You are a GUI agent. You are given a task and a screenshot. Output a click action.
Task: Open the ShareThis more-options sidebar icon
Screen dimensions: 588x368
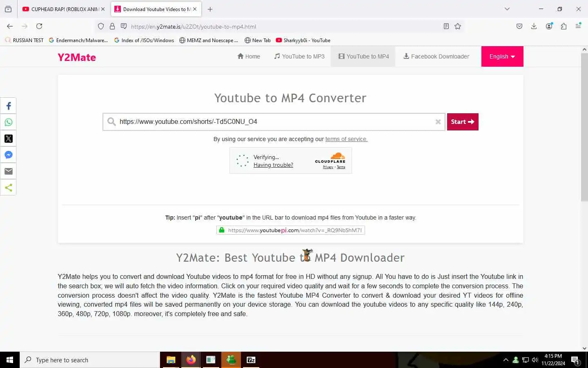[8, 188]
